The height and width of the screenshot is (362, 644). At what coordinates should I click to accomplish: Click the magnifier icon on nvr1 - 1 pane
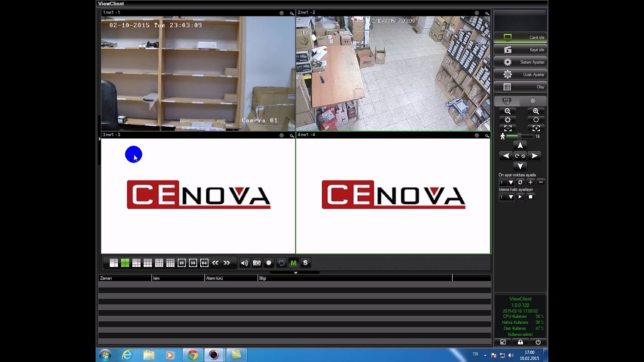point(291,13)
